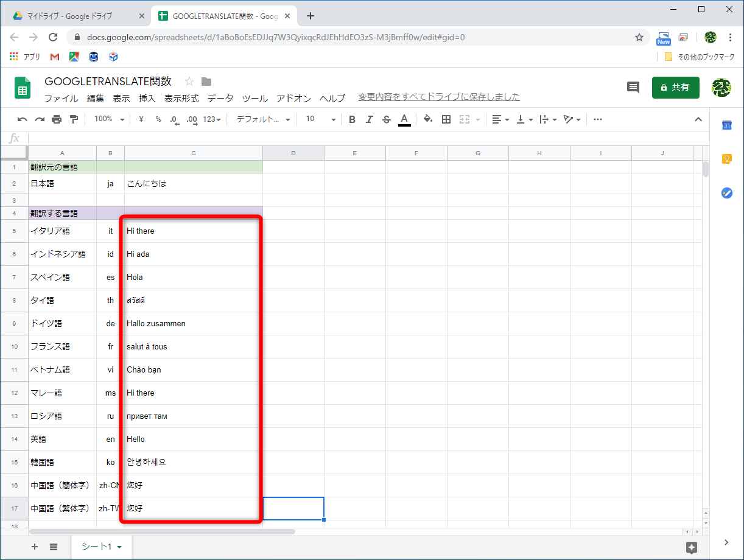This screenshot has height=560, width=744.
Task: Open the 表示 menu
Action: (121, 98)
